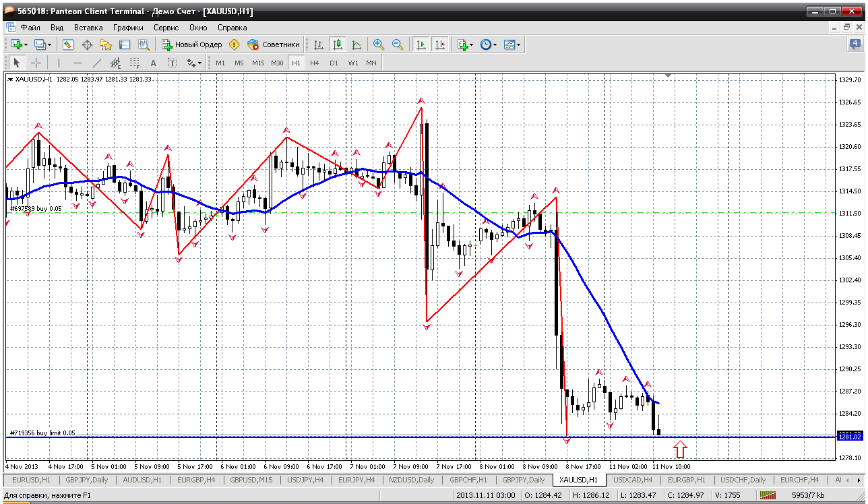Open the Strategy Tester icon
Screen dimensions: 868x504
144,44
